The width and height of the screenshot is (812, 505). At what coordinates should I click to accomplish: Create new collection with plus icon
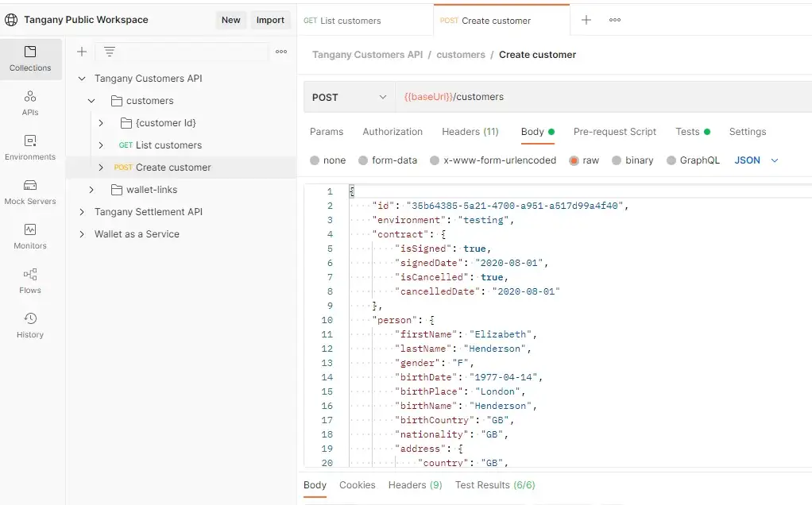tap(81, 52)
